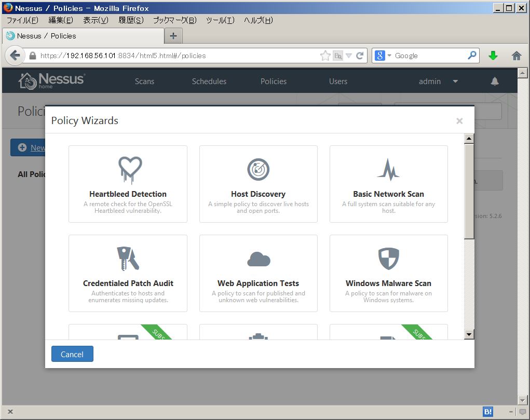Click the Basic Network Scan title
530x420 pixels.
[x=388, y=194]
